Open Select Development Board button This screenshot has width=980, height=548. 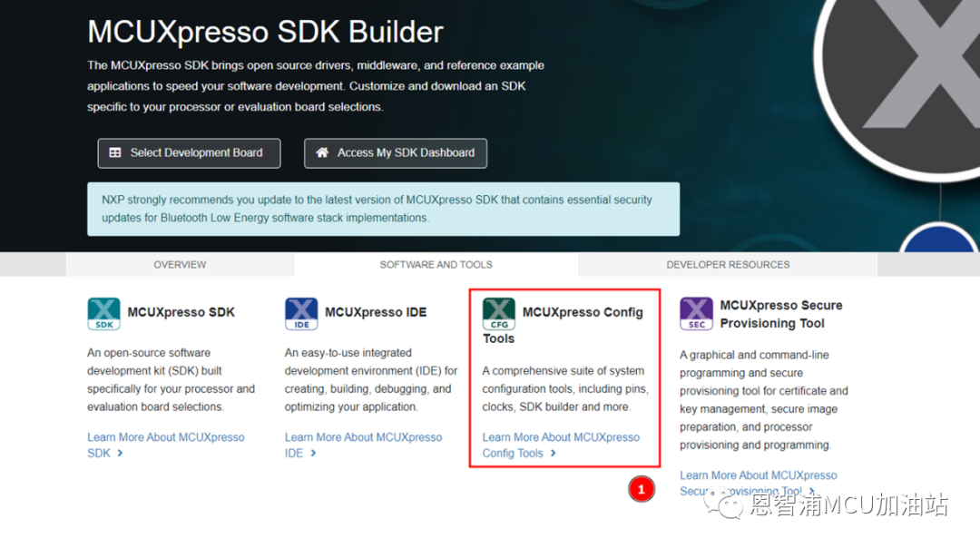(x=189, y=153)
